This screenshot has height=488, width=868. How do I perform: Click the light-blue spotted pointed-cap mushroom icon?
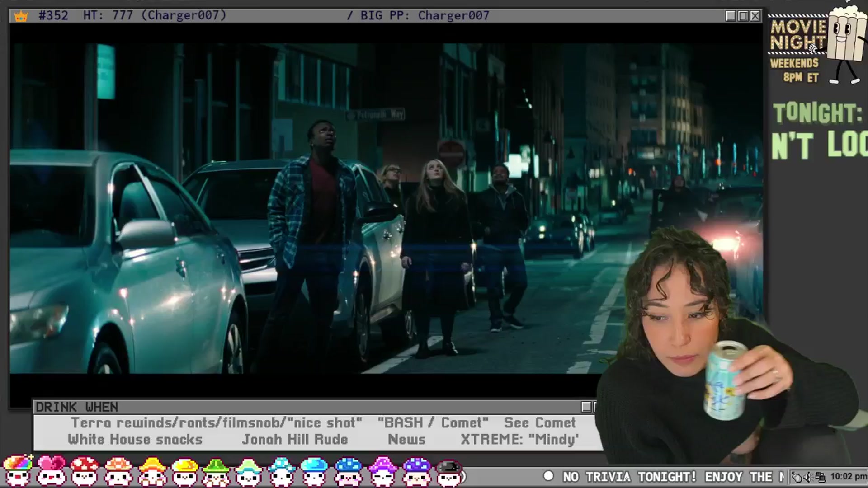pyautogui.click(x=281, y=471)
